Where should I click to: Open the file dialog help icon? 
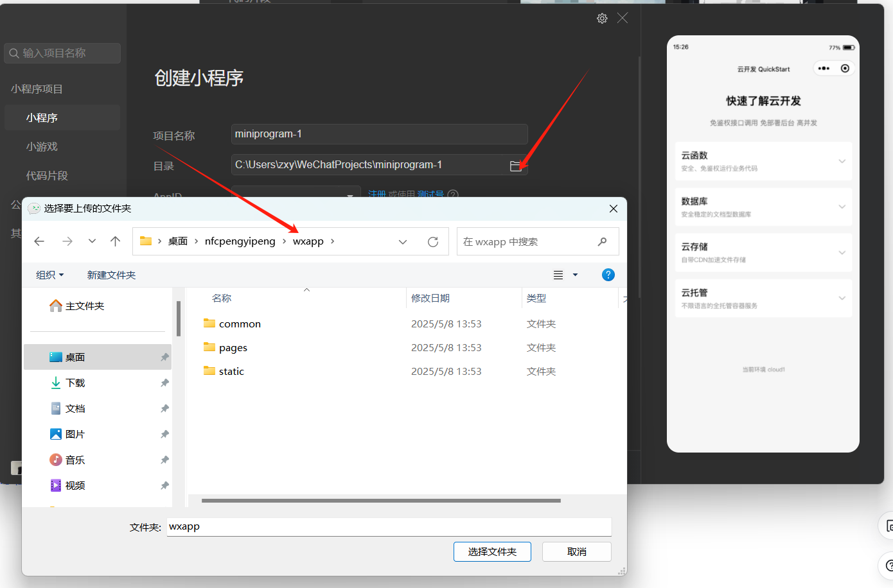pos(608,275)
